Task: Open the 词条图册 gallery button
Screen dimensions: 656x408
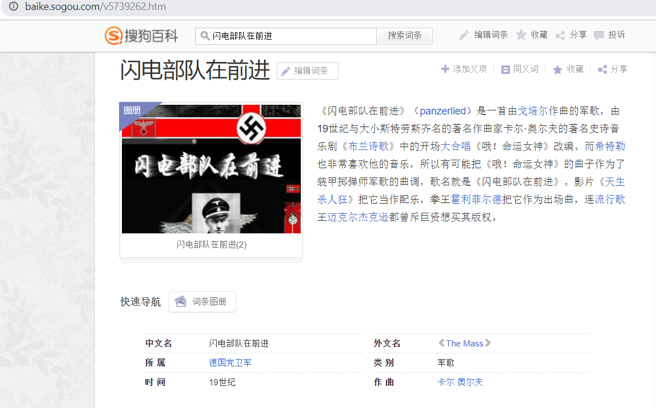Action: coord(203,301)
